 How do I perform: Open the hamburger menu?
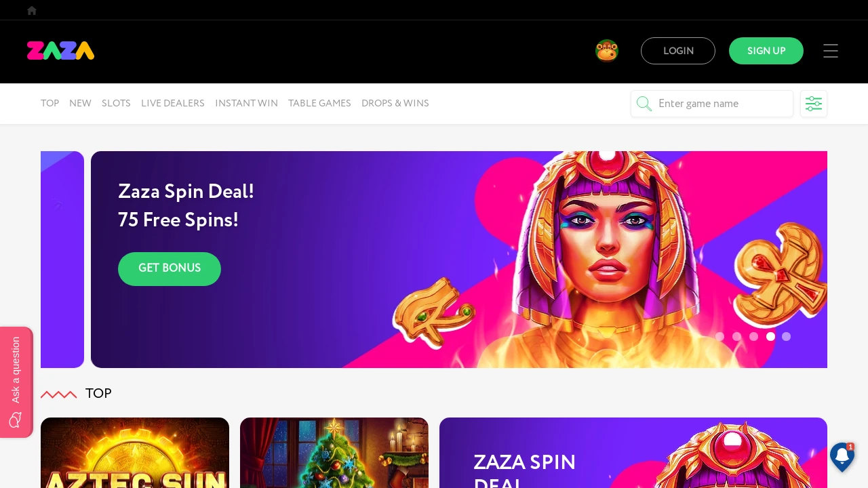tap(831, 51)
